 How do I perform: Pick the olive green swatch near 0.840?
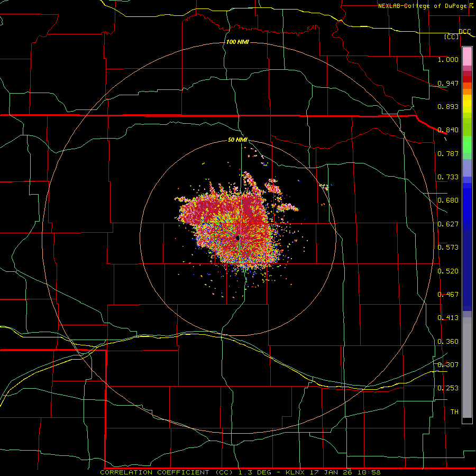[467, 127]
